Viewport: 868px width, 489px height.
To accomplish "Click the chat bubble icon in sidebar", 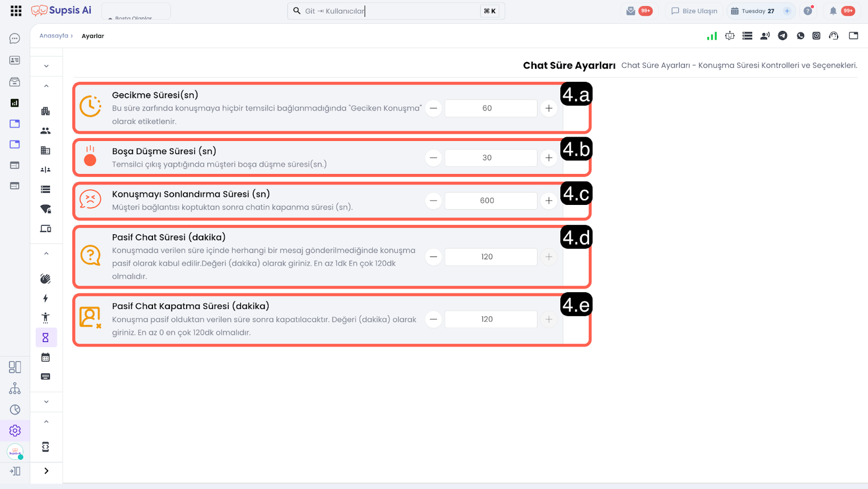I will click(15, 38).
